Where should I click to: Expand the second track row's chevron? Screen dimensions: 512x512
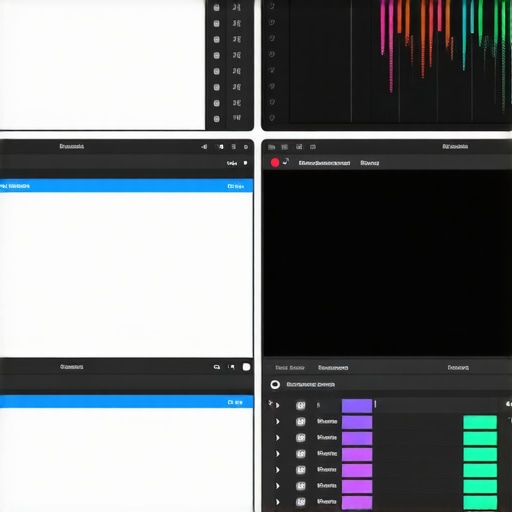pyautogui.click(x=277, y=421)
